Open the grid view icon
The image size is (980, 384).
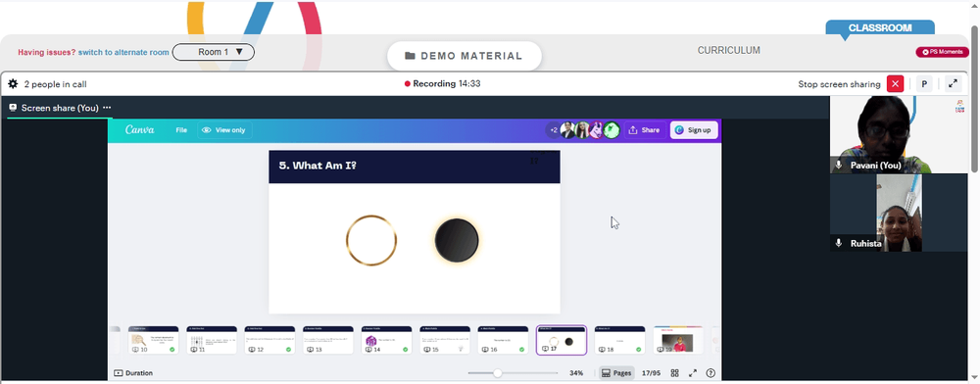tap(675, 373)
